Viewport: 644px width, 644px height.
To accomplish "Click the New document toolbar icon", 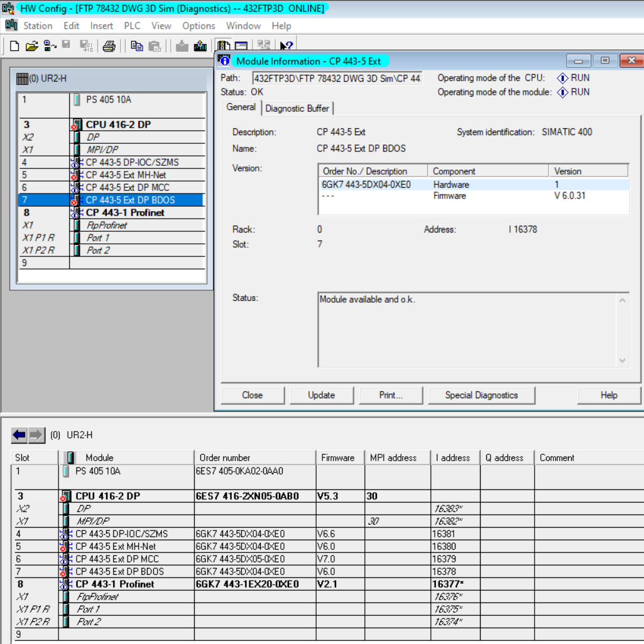I will coord(14,46).
